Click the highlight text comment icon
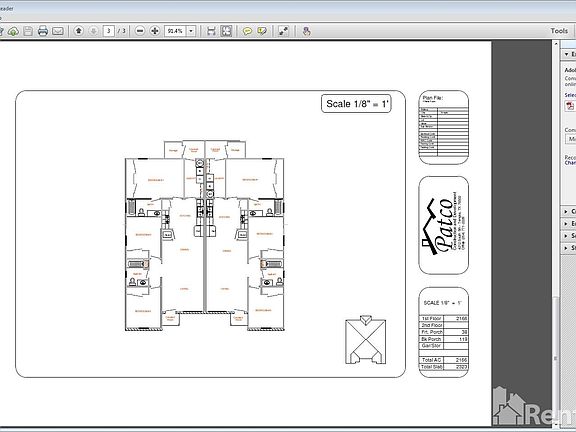Viewport: 576px width, 432px height. [x=262, y=31]
